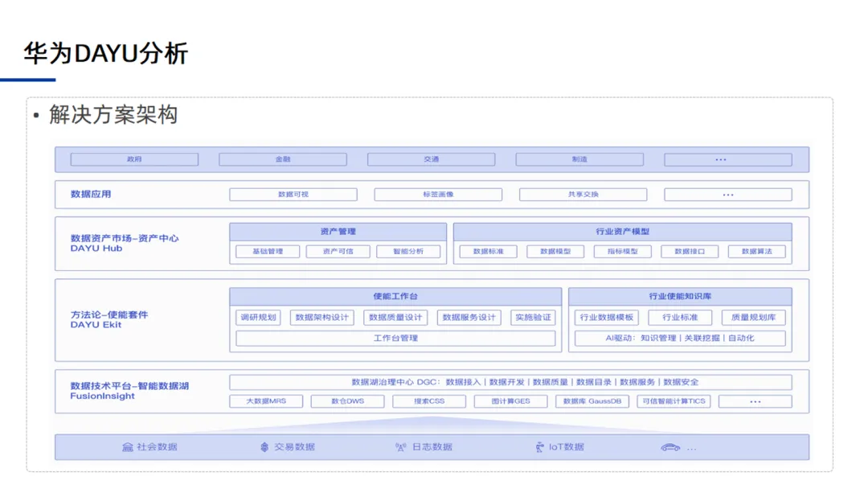Click the antenna icon beside 日志数据

click(401, 447)
